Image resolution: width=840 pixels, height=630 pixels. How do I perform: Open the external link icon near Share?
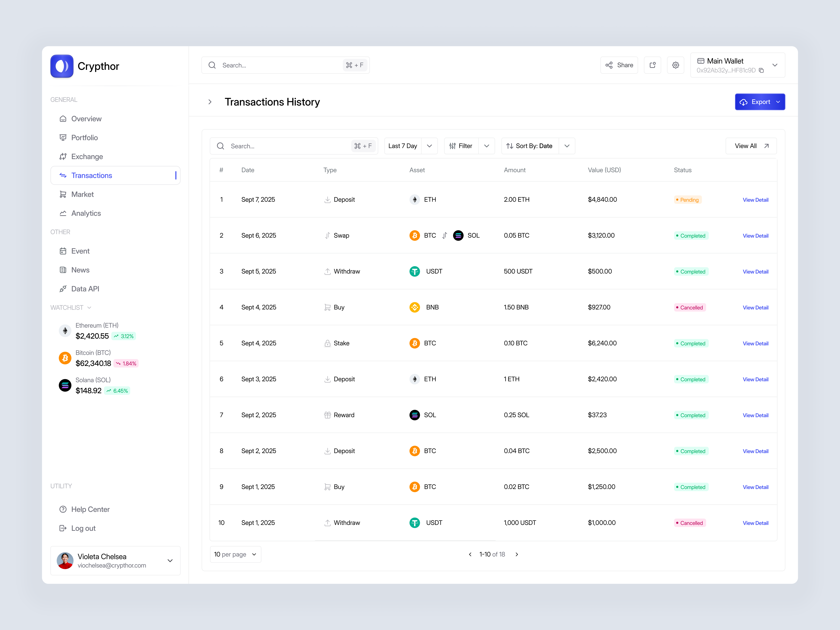pyautogui.click(x=652, y=65)
